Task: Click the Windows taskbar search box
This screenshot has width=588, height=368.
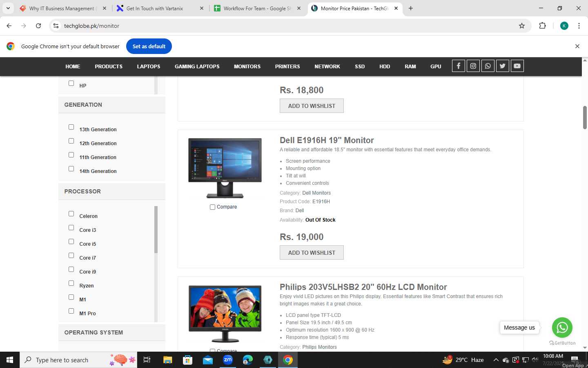Action: coord(78,360)
